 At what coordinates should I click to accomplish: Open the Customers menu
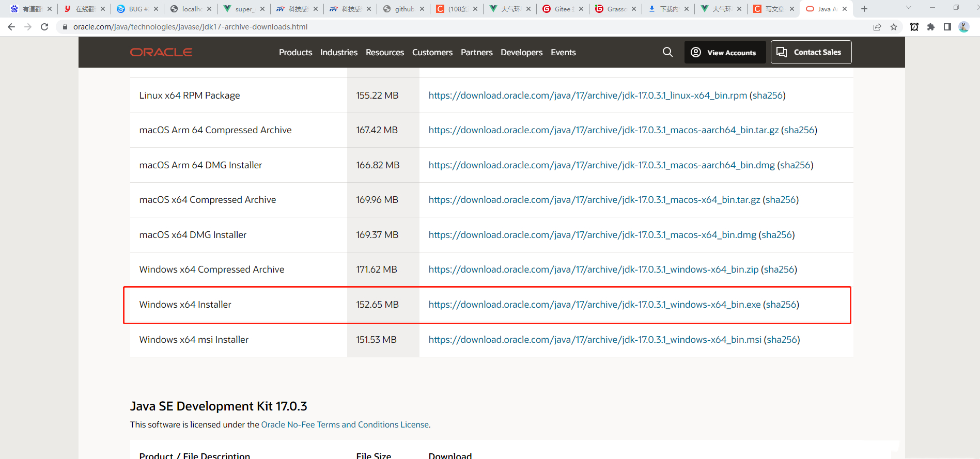click(432, 52)
